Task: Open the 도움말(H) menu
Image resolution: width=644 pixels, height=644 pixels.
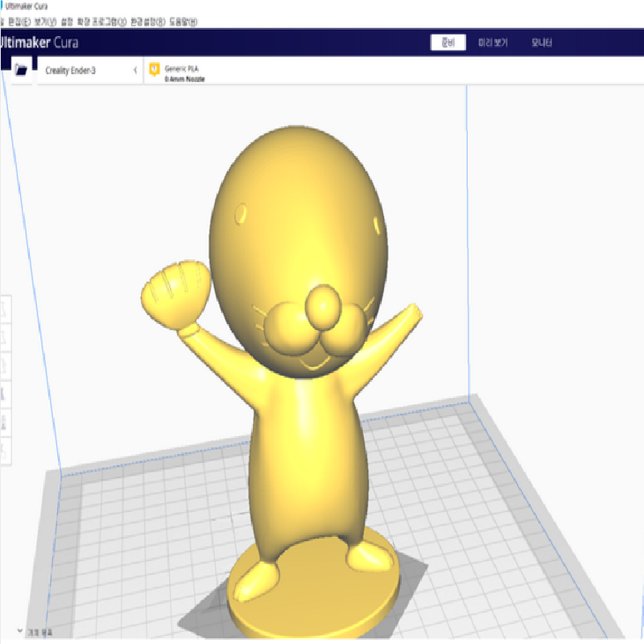Action: pos(184,22)
